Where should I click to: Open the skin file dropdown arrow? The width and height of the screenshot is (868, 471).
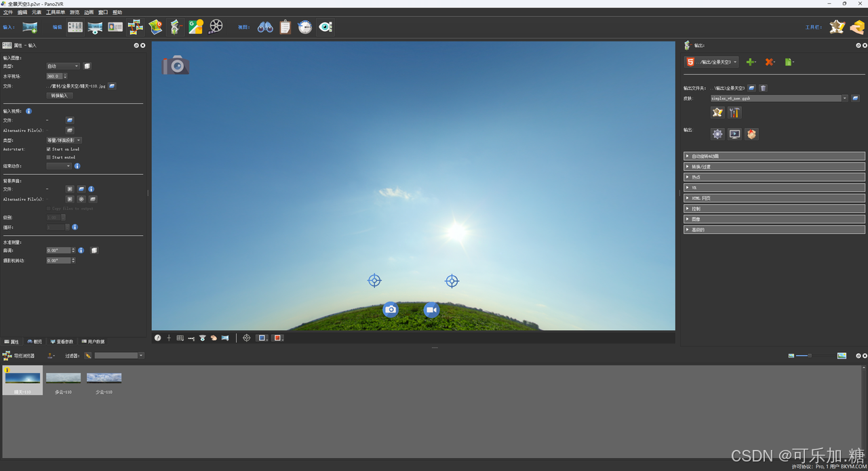click(x=845, y=98)
